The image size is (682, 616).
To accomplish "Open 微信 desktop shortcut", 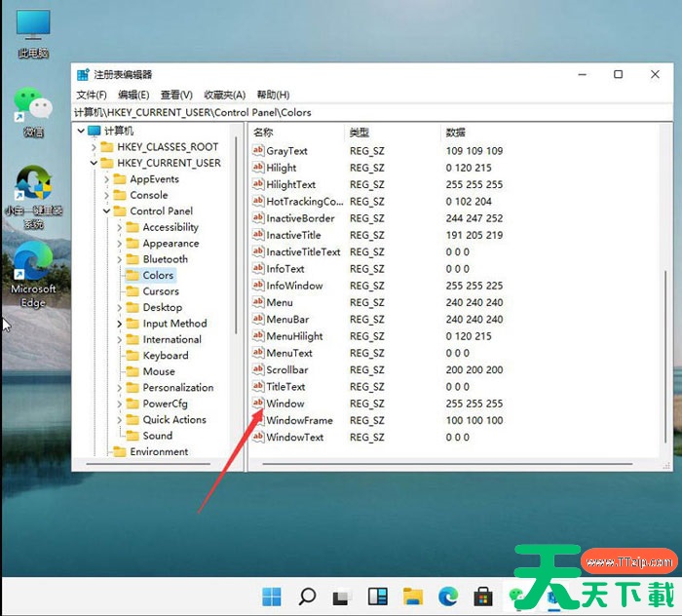I will pos(33,113).
